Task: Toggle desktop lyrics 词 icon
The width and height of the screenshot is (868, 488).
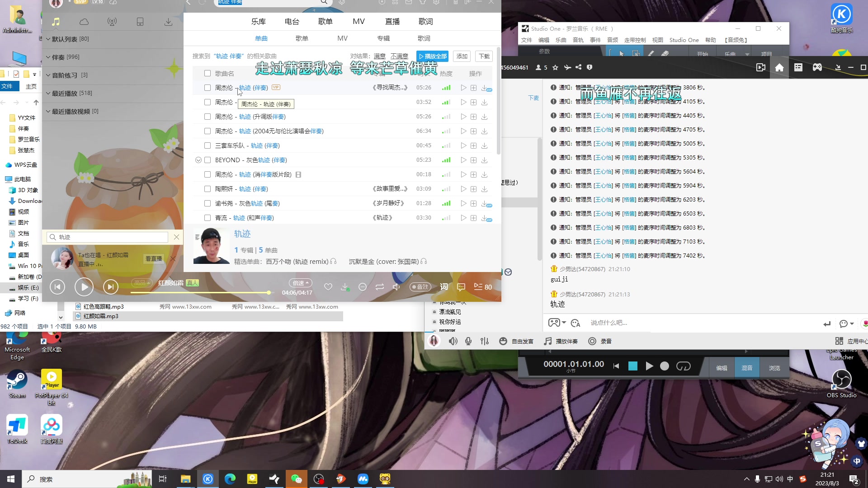Action: (444, 287)
